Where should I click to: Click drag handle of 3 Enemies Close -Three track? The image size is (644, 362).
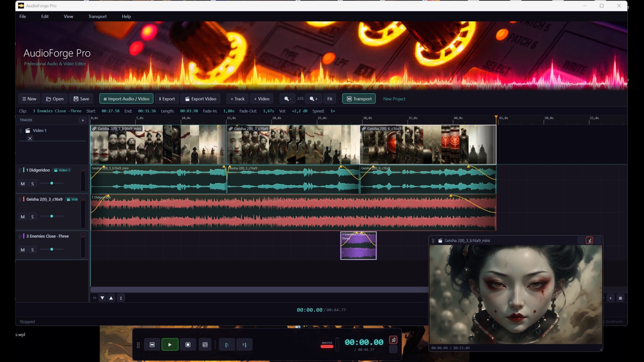(x=20, y=236)
